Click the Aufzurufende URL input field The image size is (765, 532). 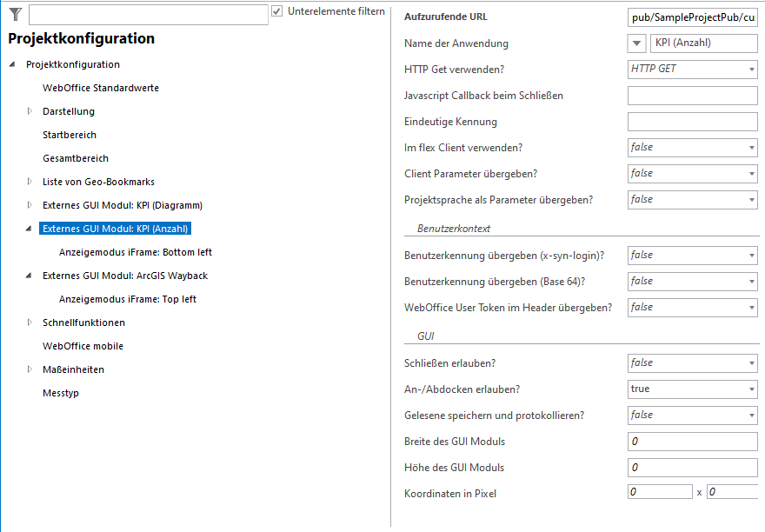(x=691, y=17)
